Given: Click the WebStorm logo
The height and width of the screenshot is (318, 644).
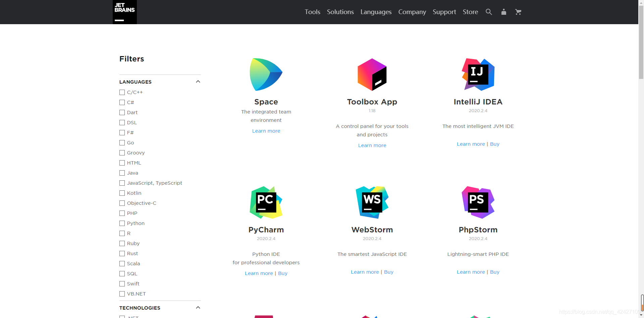Looking at the screenshot, I should coord(372,202).
